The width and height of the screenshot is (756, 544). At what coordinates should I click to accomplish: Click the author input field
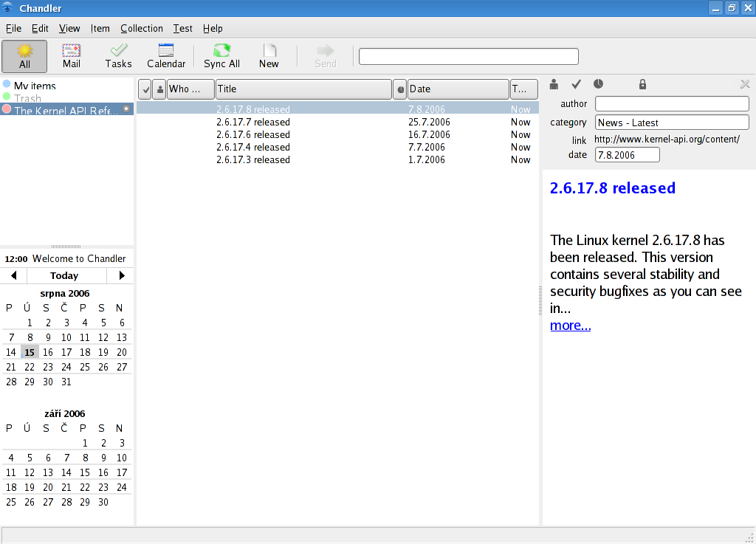point(672,103)
